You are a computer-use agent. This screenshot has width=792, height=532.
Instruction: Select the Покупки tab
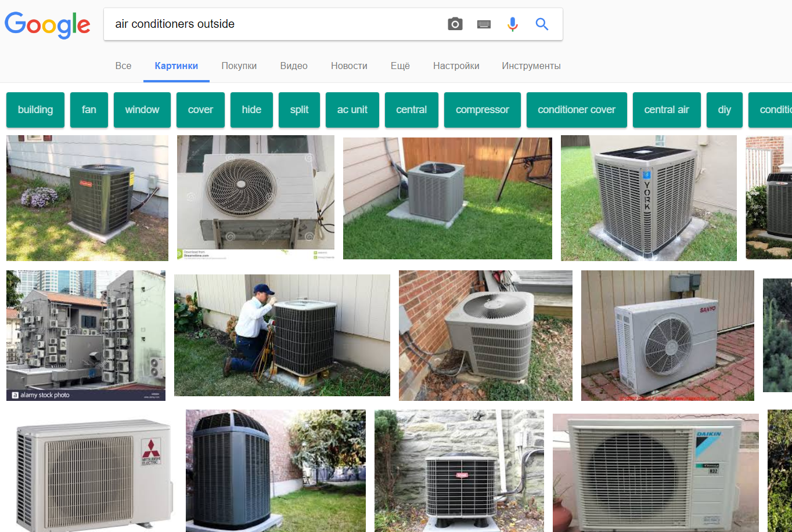(x=239, y=66)
